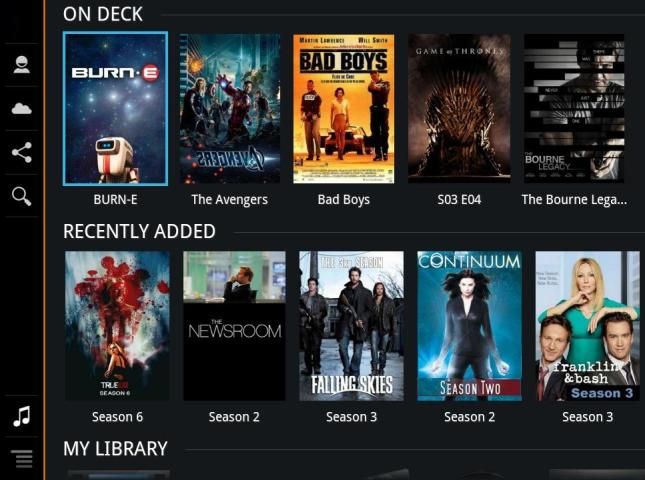The image size is (645, 480).
Task: Open search with the magnifier icon
Action: point(21,196)
